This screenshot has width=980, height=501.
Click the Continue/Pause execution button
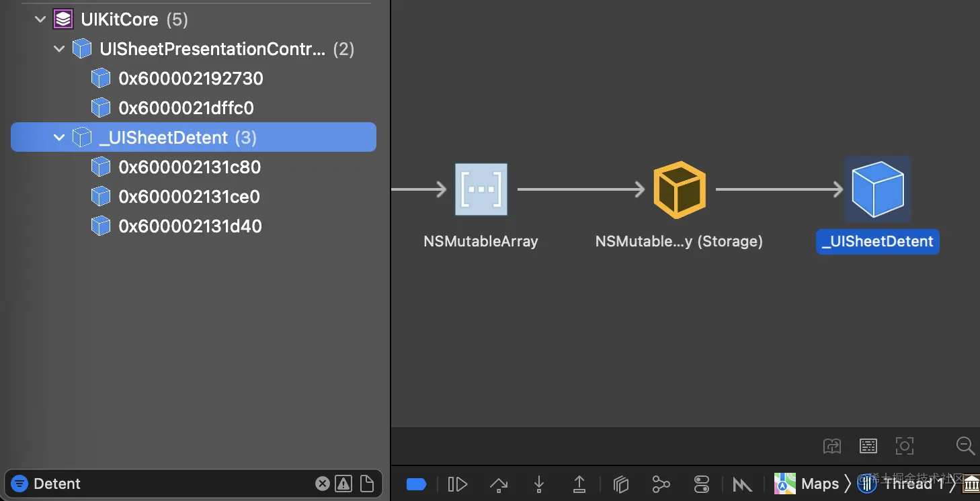[x=458, y=484]
